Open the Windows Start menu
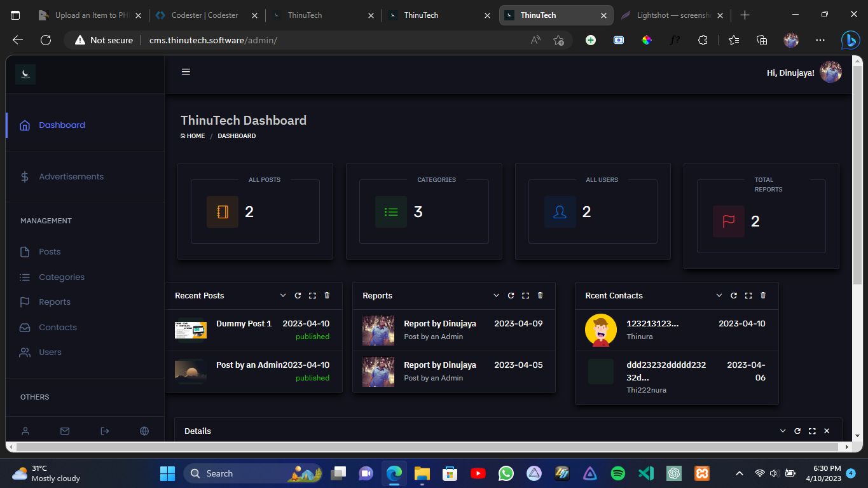Image resolution: width=868 pixels, height=488 pixels. click(x=167, y=473)
